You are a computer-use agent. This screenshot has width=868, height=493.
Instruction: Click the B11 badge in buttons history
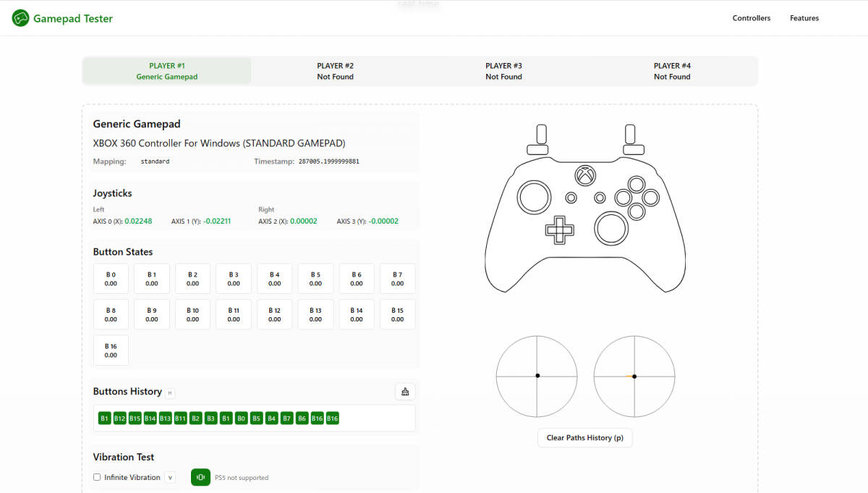click(181, 418)
